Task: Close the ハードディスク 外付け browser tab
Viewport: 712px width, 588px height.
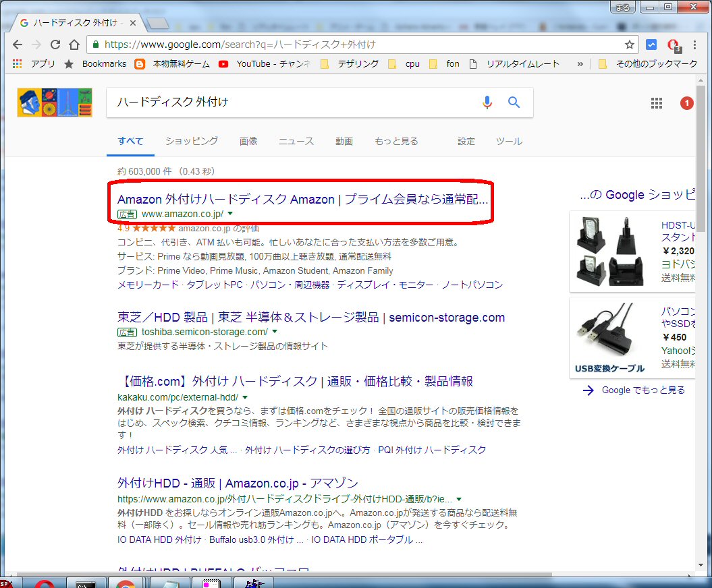Action: (132, 23)
